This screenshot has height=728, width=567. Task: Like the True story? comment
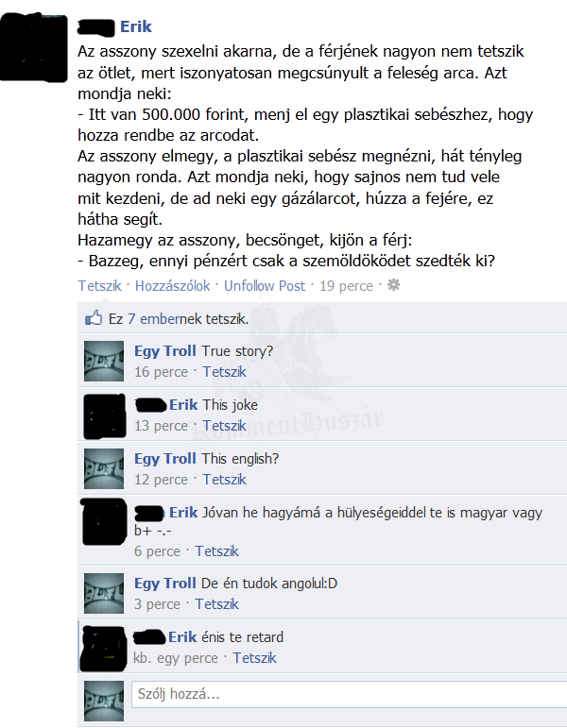225,372
